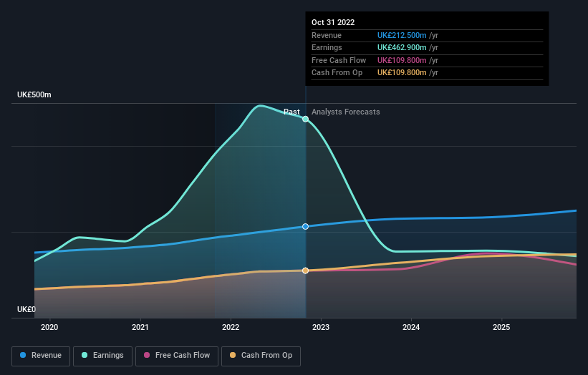Click the Past label
The width and height of the screenshot is (588, 375).
click(x=291, y=112)
